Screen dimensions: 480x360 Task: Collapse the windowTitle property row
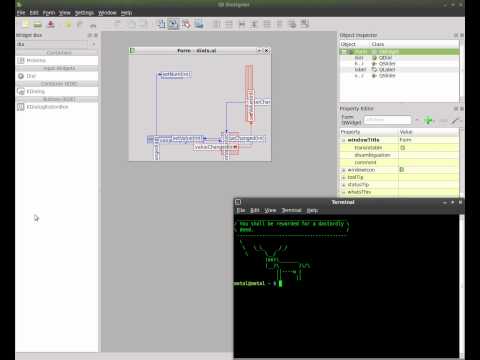pos(344,140)
